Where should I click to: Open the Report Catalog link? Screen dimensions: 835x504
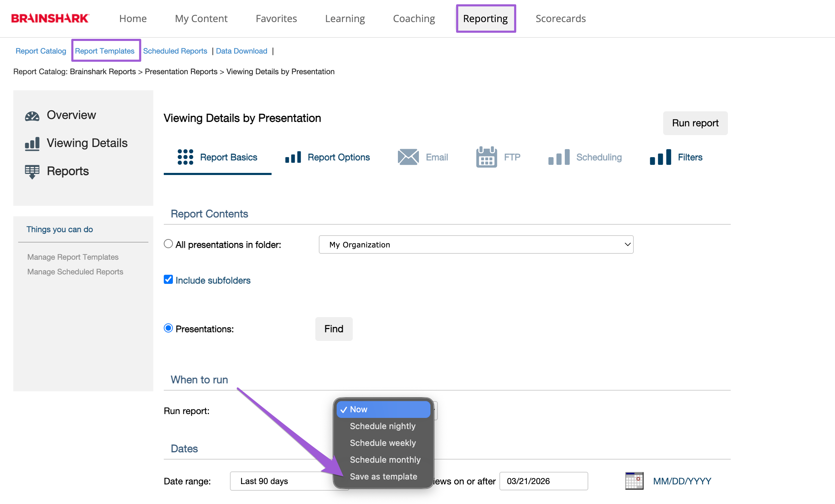[41, 51]
